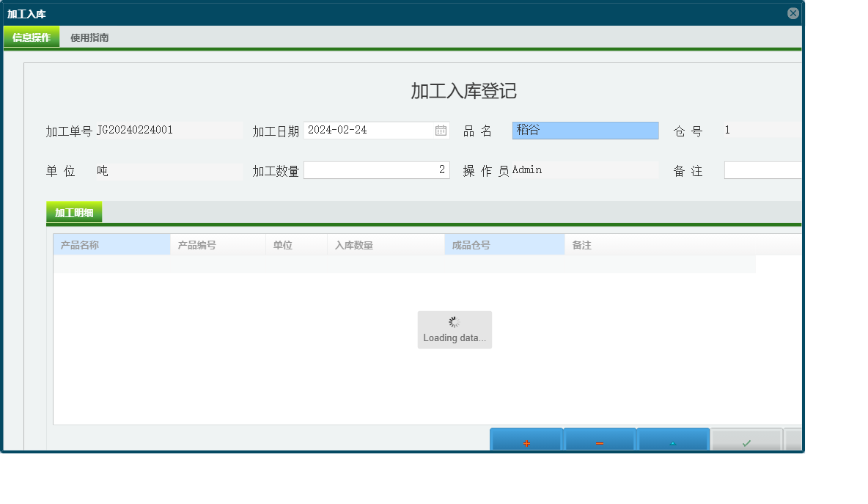The image size is (868, 504).
Task: Click the green triangle move-up icon
Action: [x=672, y=439]
